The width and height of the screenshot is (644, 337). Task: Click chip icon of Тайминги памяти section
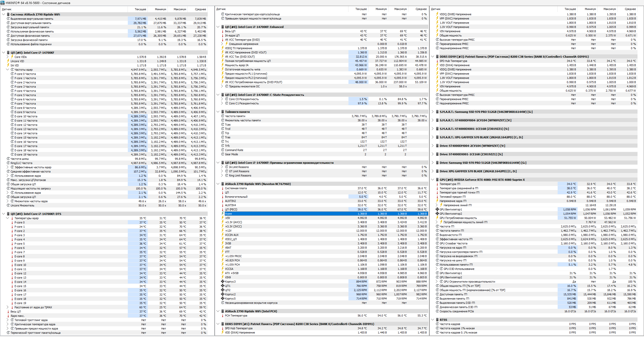click(222, 112)
